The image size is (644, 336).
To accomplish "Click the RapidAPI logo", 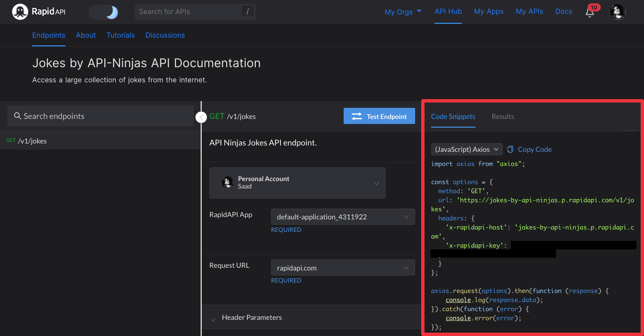I will coord(39,12).
